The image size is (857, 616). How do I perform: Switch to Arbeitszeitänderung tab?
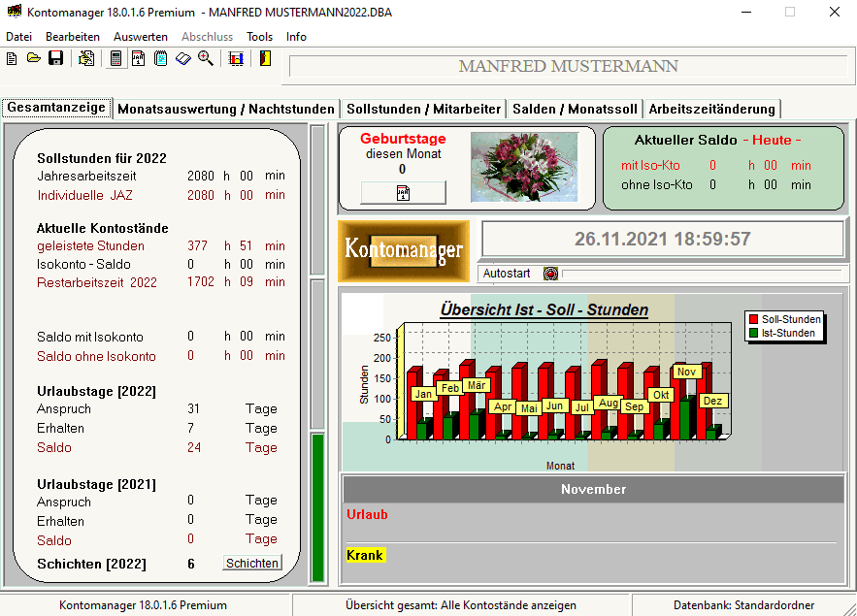(712, 109)
